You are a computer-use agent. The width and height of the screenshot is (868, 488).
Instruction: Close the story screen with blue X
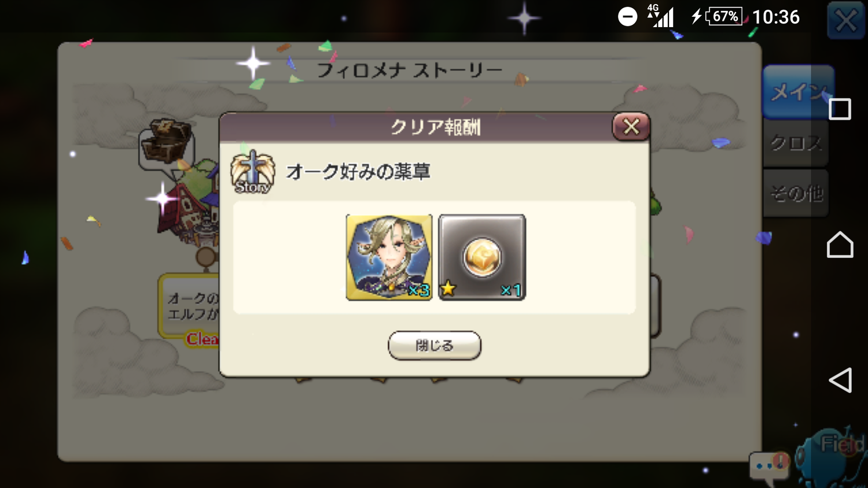846,21
